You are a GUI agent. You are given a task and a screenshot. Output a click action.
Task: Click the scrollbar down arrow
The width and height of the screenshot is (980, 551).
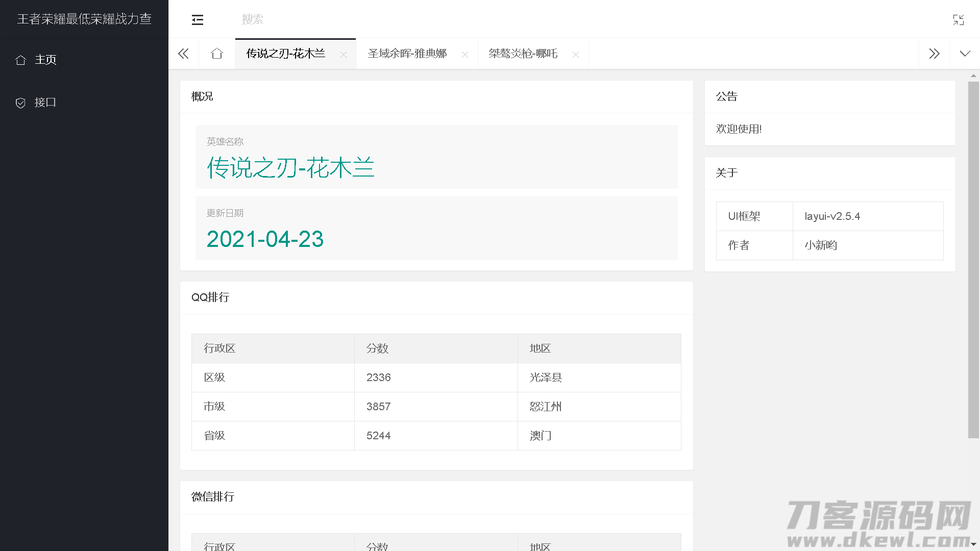pos(973,544)
